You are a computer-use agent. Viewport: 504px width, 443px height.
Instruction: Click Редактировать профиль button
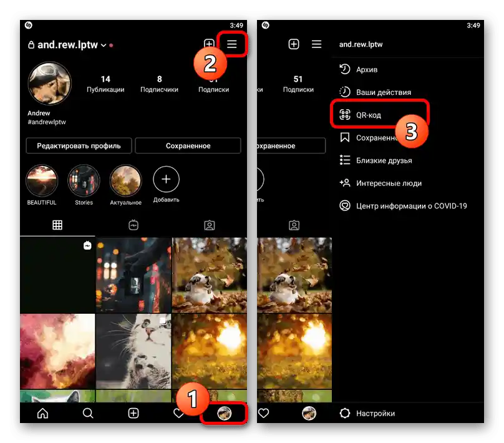79,145
